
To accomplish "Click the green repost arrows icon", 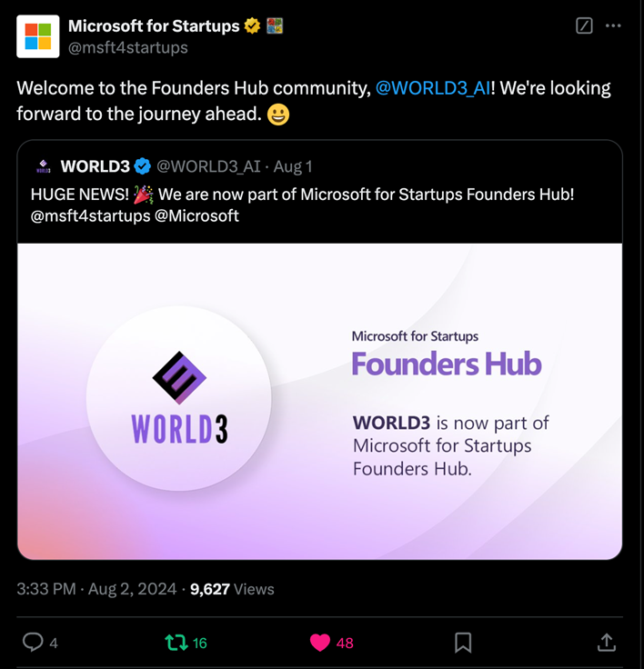I will pos(176,643).
